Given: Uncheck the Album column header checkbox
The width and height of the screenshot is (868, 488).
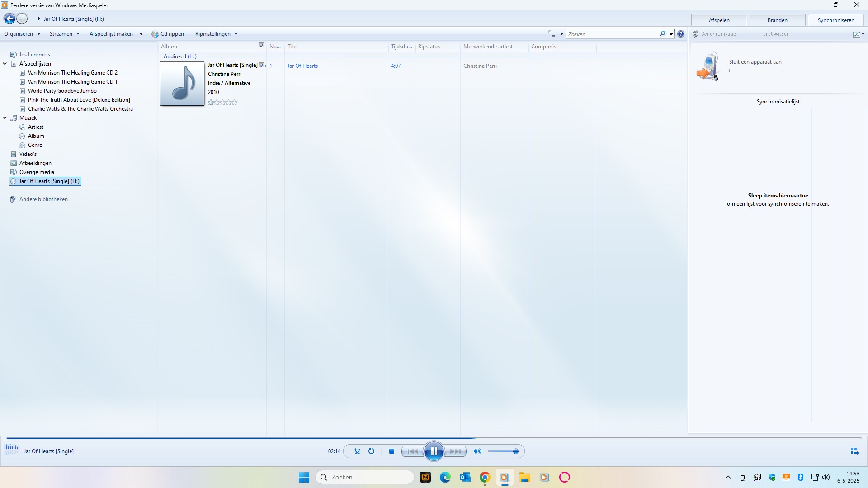Looking at the screenshot, I should point(261,46).
